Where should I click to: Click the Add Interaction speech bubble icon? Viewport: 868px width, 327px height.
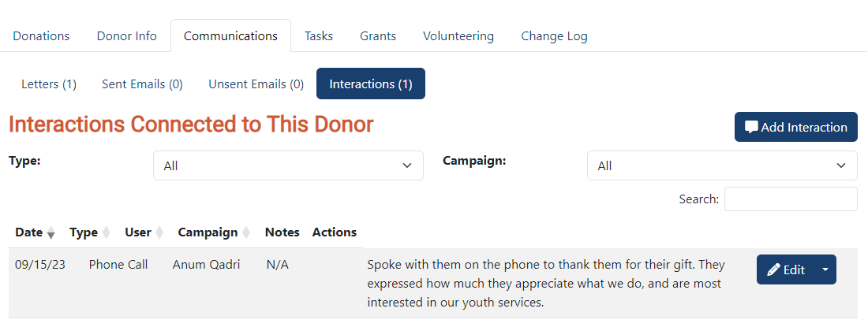751,128
